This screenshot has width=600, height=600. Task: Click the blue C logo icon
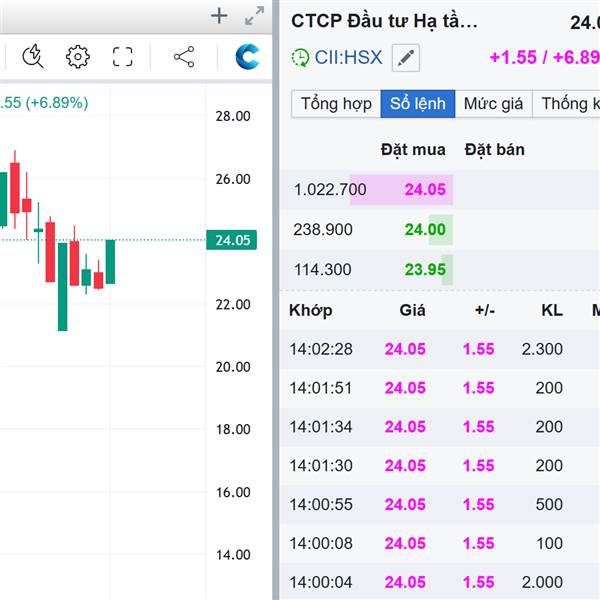(247, 57)
